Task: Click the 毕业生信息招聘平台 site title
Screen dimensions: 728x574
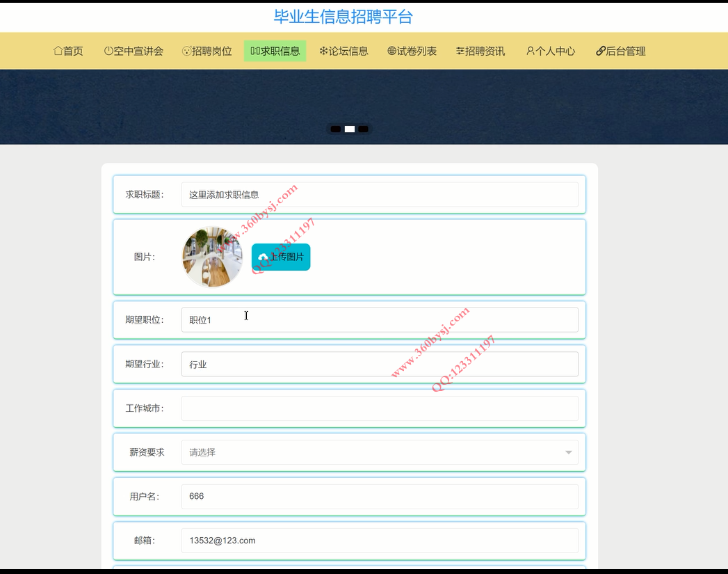Action: pos(343,17)
